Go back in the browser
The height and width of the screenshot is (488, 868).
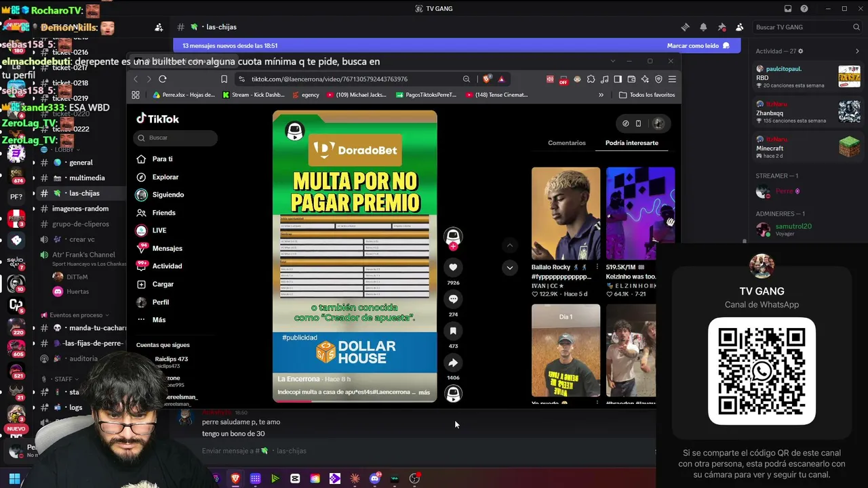pos(136,79)
